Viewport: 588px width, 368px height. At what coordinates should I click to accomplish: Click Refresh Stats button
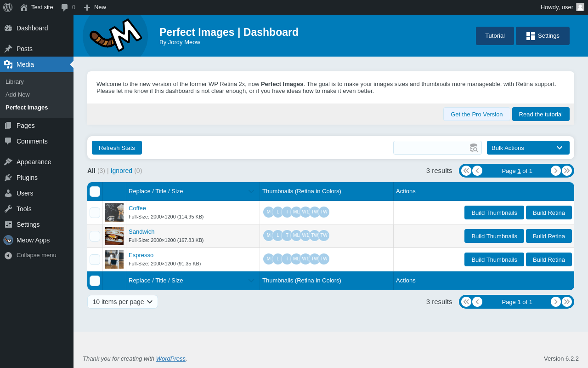pyautogui.click(x=117, y=148)
